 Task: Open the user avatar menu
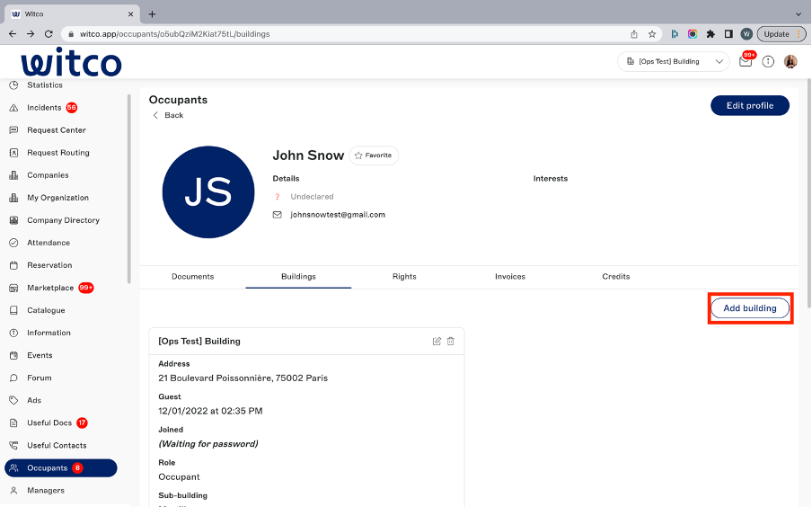pos(790,62)
